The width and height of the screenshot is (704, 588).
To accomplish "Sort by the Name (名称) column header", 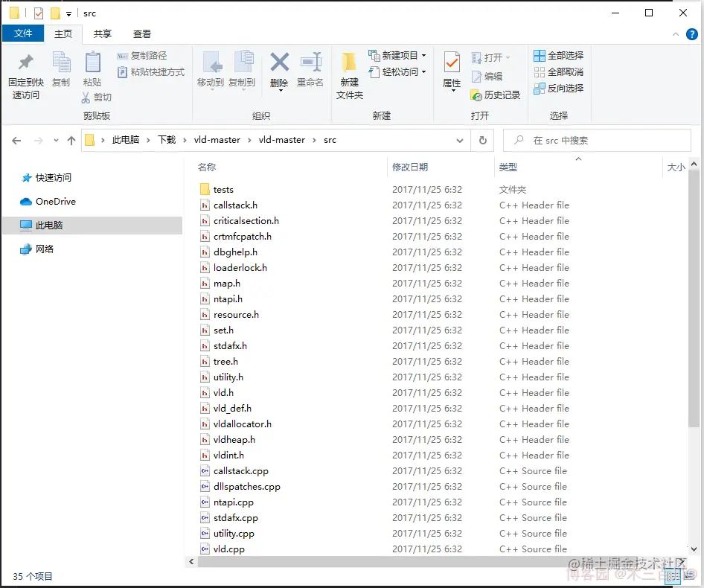I will 207,167.
